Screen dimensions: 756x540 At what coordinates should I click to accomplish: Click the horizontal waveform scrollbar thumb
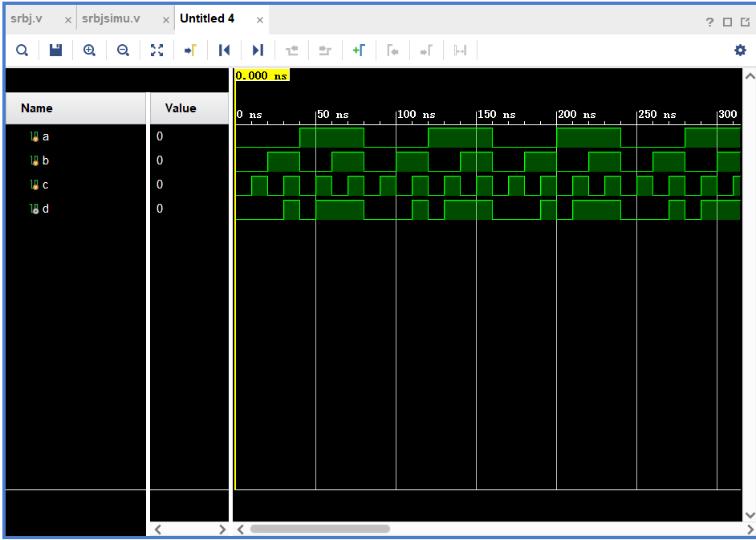pos(319,530)
